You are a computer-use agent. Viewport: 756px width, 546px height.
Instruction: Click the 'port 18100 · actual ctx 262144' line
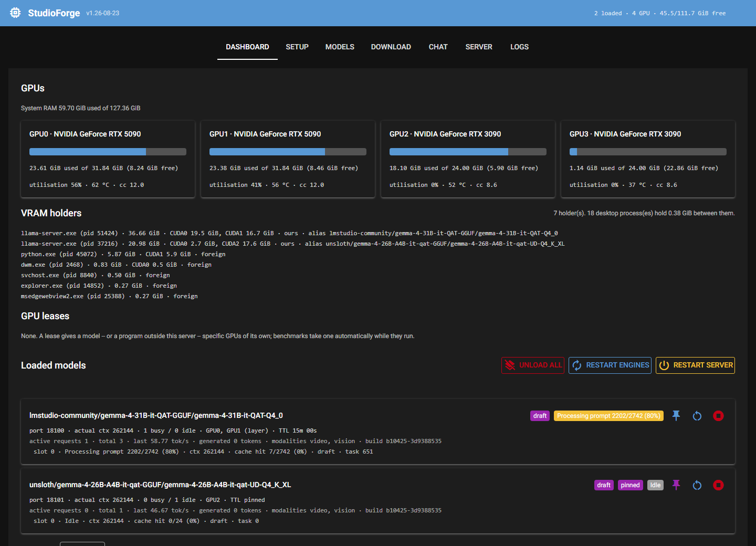(173, 430)
